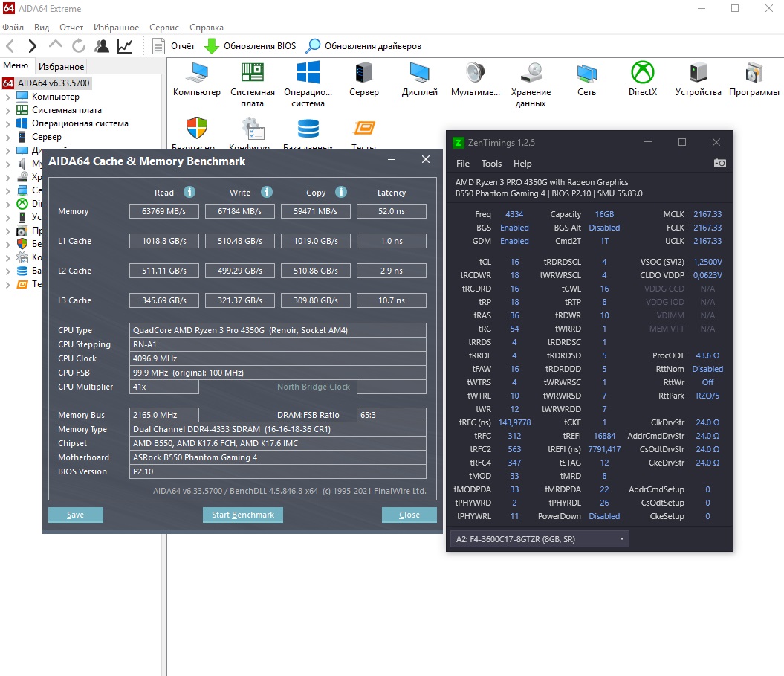Click Start Benchmark button
This screenshot has height=676, width=784.
[x=242, y=515]
